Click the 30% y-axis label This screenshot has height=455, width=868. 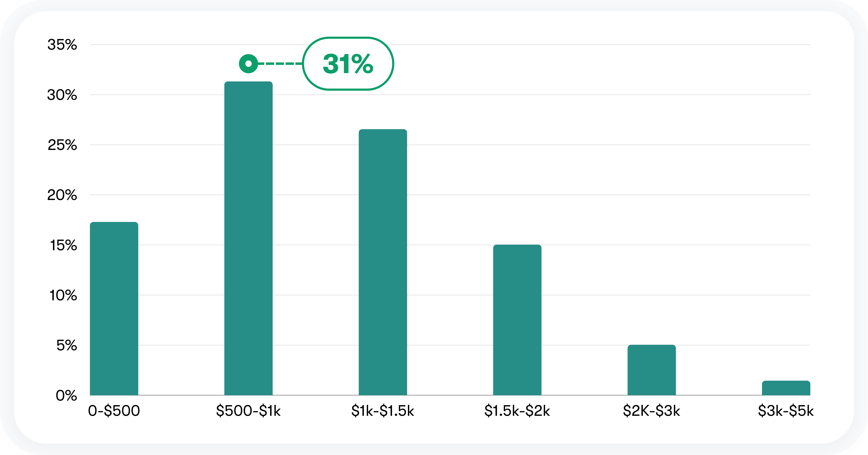pyautogui.click(x=62, y=95)
